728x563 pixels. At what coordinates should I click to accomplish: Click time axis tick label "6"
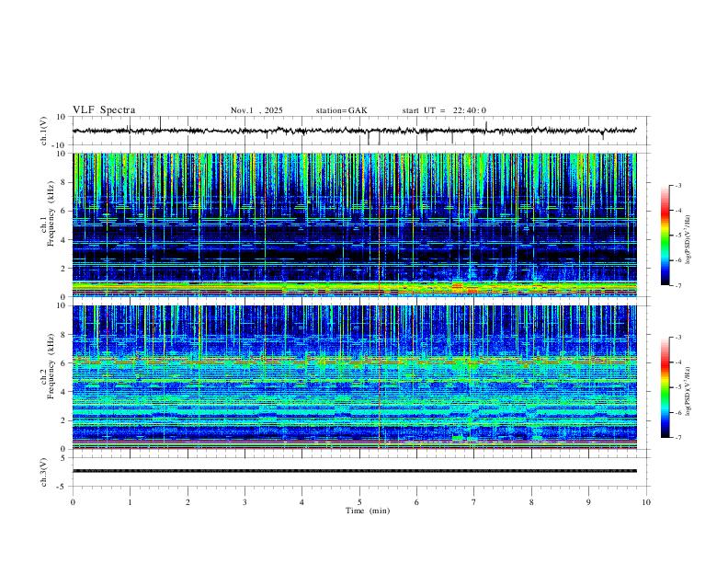[417, 502]
